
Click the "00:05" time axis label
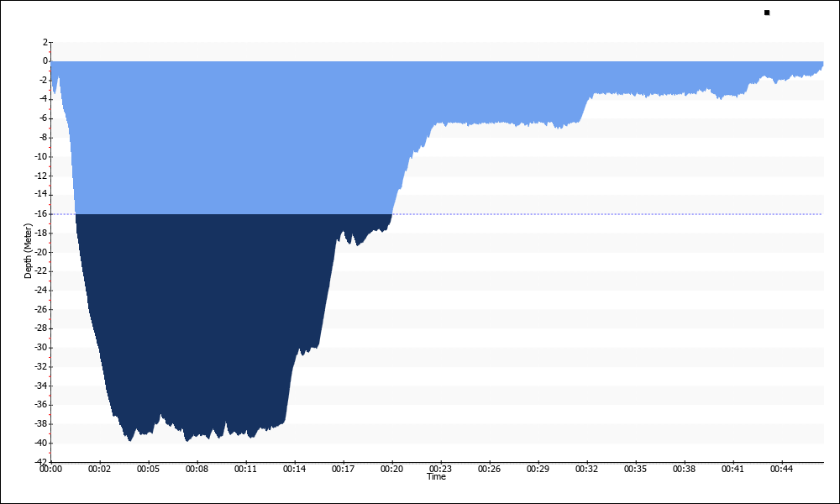[x=148, y=469]
